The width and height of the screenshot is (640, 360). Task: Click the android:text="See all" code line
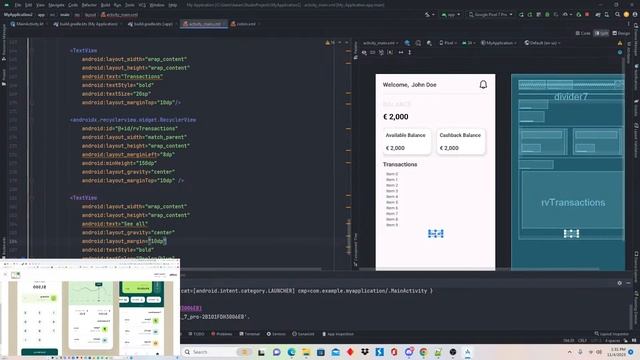(x=115, y=224)
